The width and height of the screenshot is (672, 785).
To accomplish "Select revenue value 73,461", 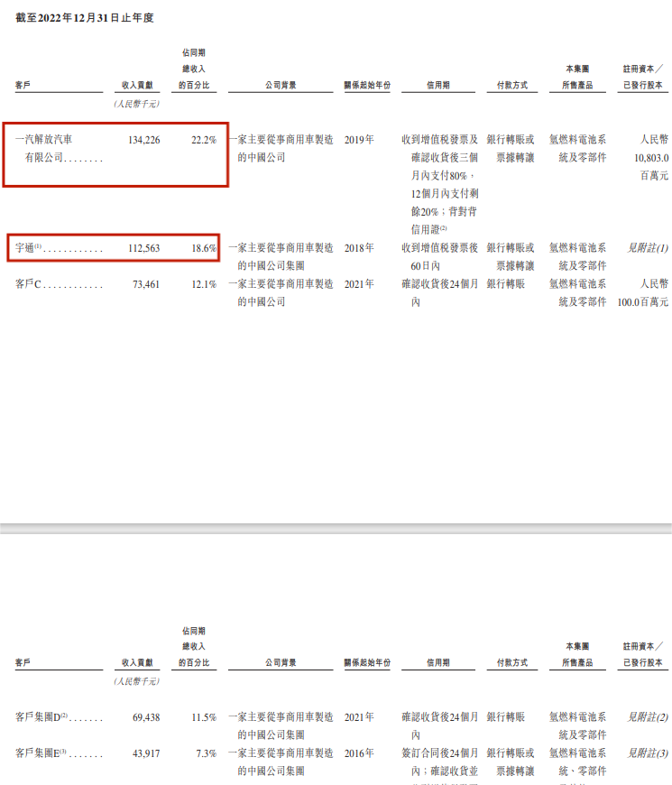I will point(146,284).
